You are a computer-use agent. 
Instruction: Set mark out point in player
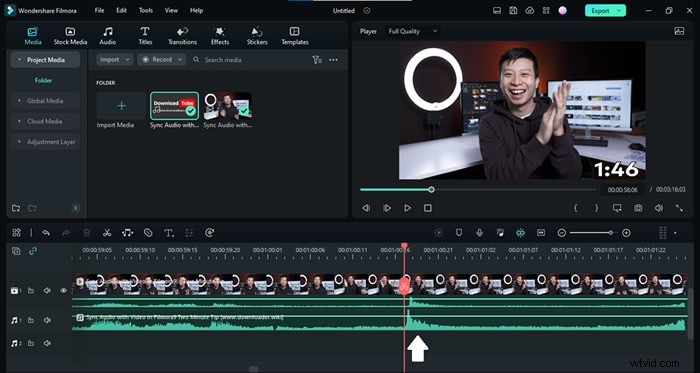[596, 208]
